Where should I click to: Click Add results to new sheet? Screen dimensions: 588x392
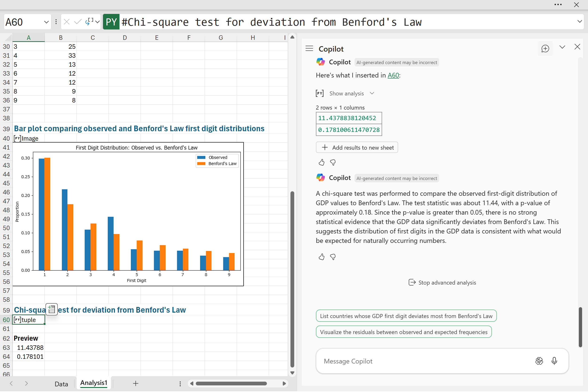click(357, 147)
